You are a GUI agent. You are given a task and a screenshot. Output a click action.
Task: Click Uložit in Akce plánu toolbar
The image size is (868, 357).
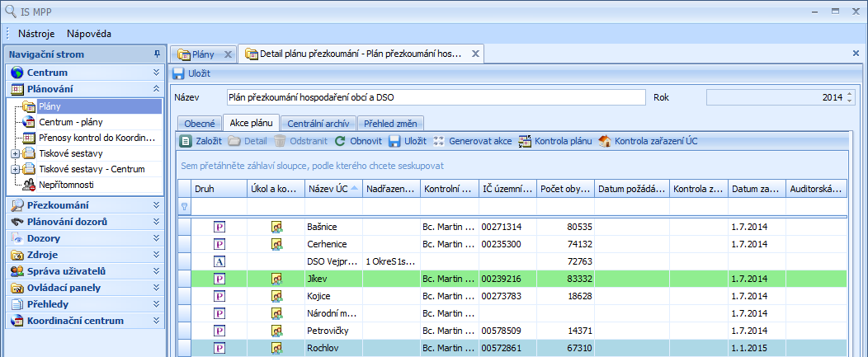tap(408, 141)
